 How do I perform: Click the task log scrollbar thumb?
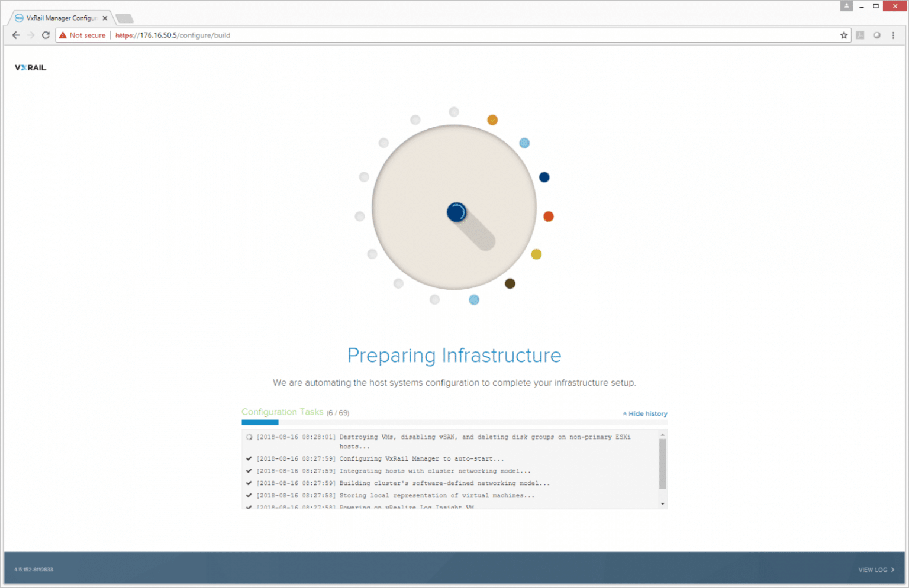(663, 464)
